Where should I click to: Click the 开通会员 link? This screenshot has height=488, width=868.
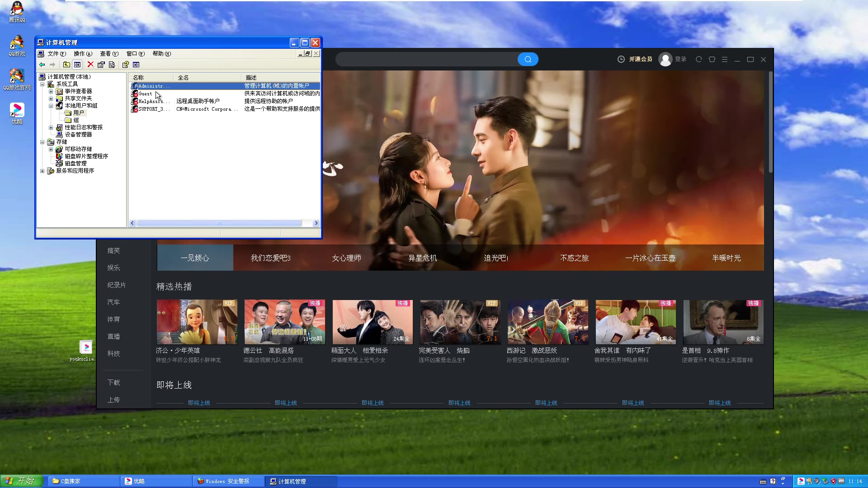click(641, 59)
